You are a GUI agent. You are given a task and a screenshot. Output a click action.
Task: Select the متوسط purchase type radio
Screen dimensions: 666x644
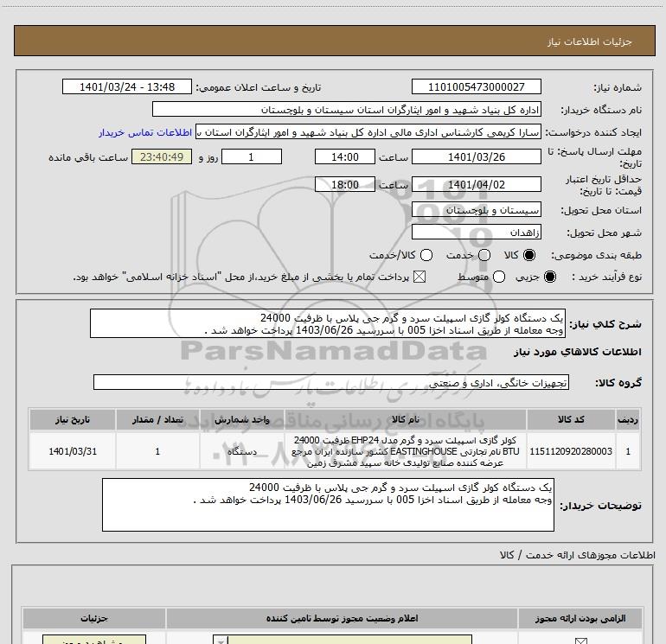499,277
